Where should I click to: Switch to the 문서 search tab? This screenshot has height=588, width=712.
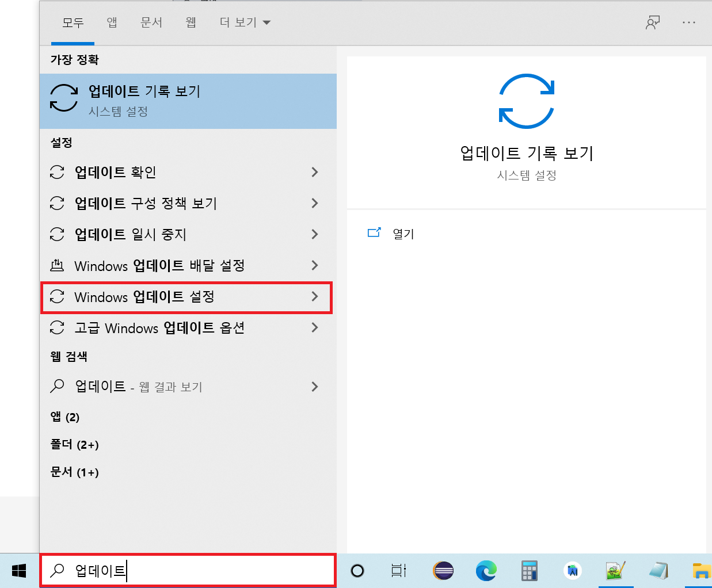click(x=151, y=22)
